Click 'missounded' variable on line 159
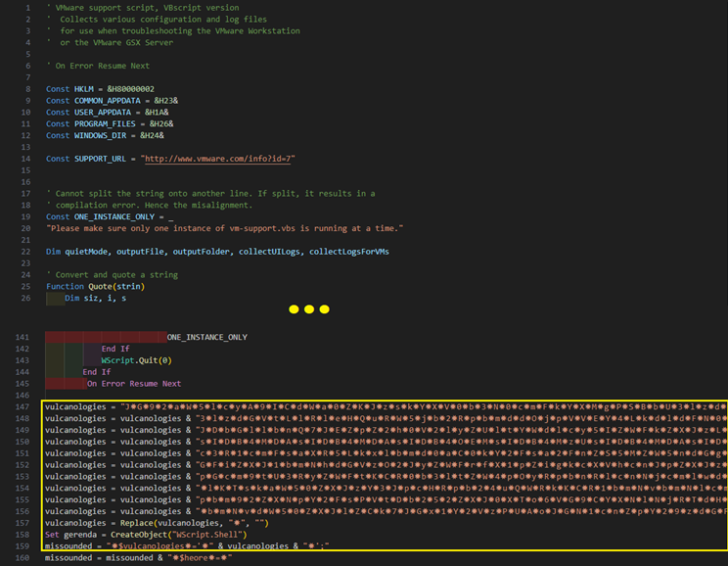Image resolution: width=728 pixels, height=566 pixels. click(x=68, y=546)
